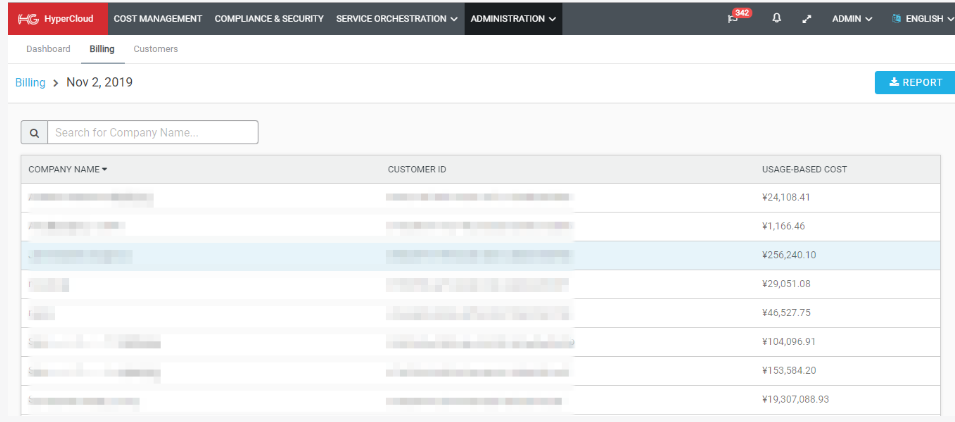The height and width of the screenshot is (422, 955).
Task: Select the row with cost ¥19,307,088.93
Action: pyautogui.click(x=480, y=399)
